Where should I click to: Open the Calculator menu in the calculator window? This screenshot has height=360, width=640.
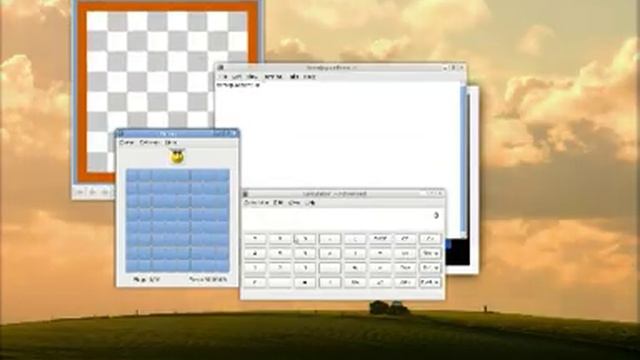[x=256, y=203]
